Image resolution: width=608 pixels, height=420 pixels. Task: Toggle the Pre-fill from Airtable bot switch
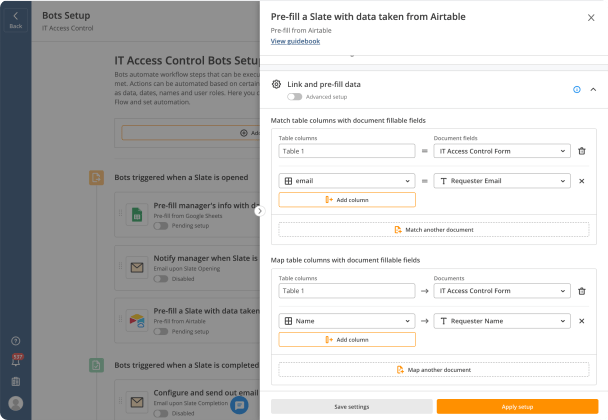[x=161, y=332]
